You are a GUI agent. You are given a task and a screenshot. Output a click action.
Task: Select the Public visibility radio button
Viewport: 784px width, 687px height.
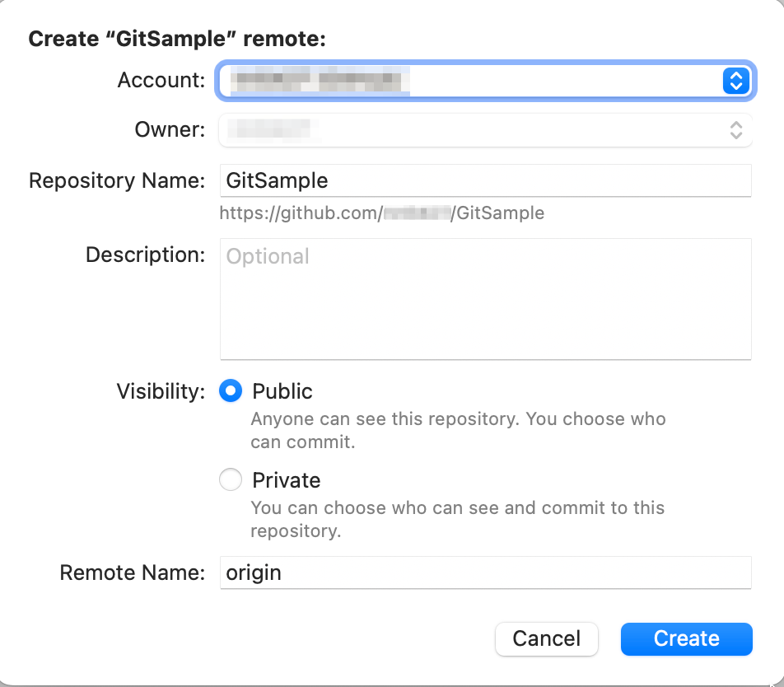click(231, 390)
